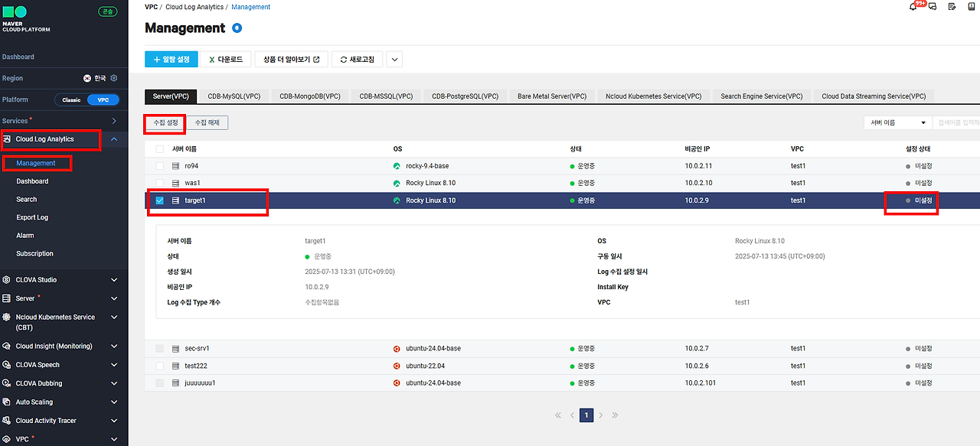Screen dimensions: 980x446
Task: Click the server icon beside test222
Action: click(176, 366)
